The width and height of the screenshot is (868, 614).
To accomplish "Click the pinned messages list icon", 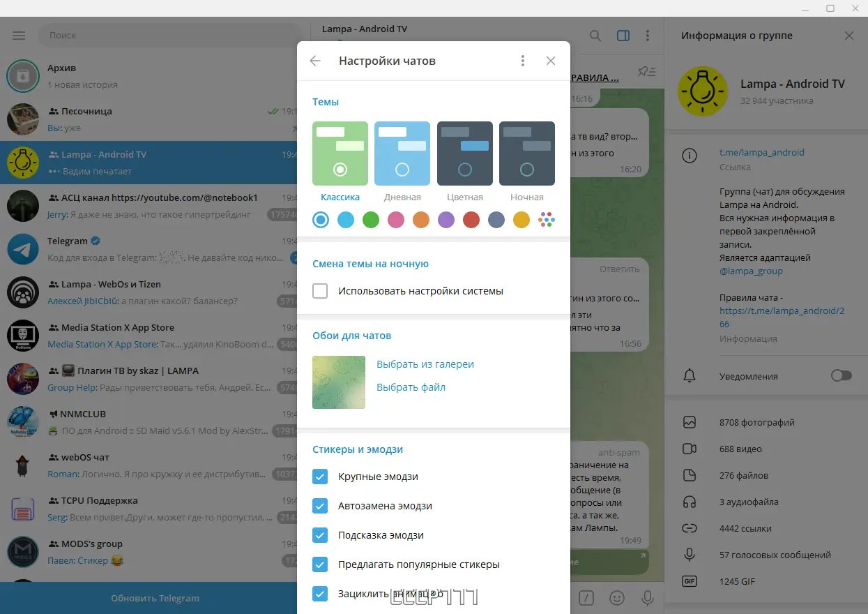I will (647, 71).
